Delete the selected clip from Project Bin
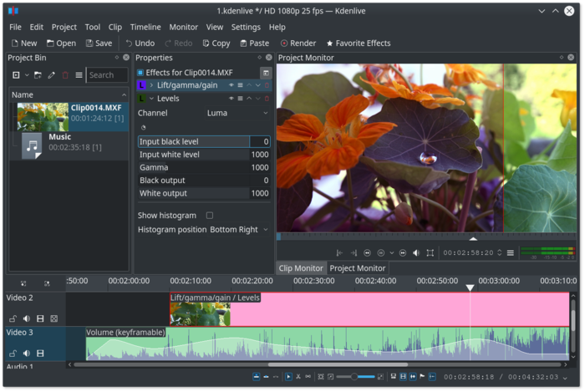Screen dimensions: 585x392 [x=65, y=75]
